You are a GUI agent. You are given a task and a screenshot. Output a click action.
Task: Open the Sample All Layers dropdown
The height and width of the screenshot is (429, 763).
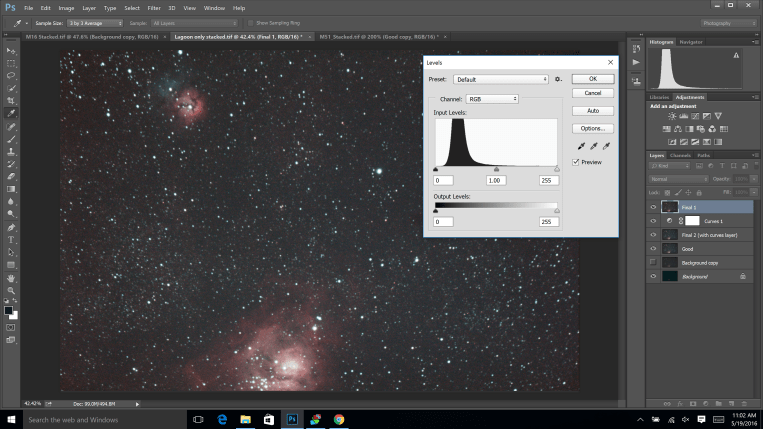(x=194, y=23)
